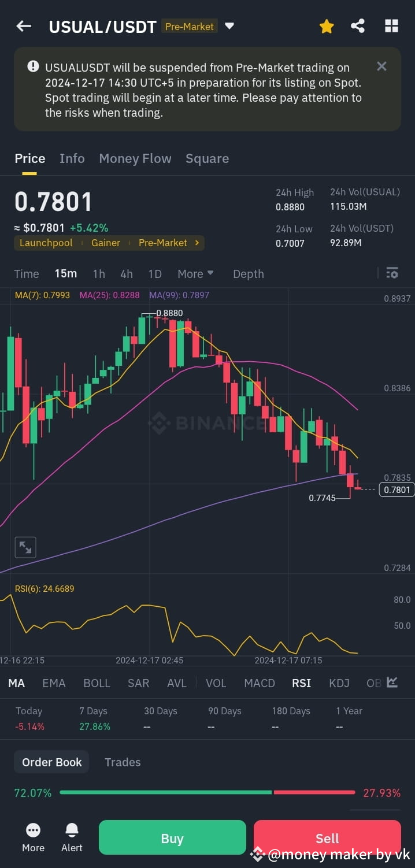Click the 7 Days 27.86% performance
The image size is (415, 868).
[x=95, y=718]
